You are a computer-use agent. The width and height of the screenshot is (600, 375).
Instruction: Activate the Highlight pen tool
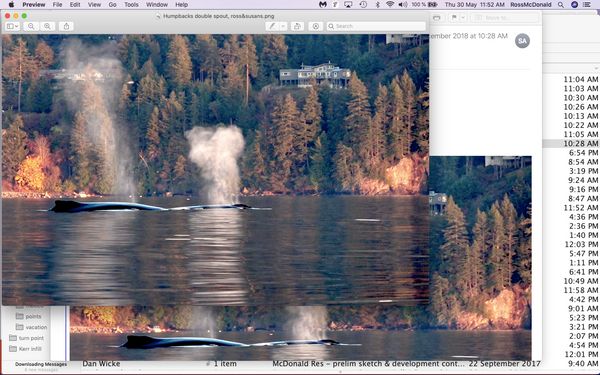[272, 26]
